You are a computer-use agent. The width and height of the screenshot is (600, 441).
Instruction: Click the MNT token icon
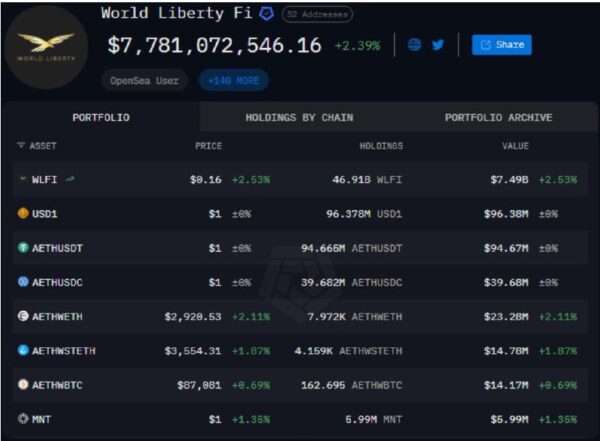coord(23,419)
